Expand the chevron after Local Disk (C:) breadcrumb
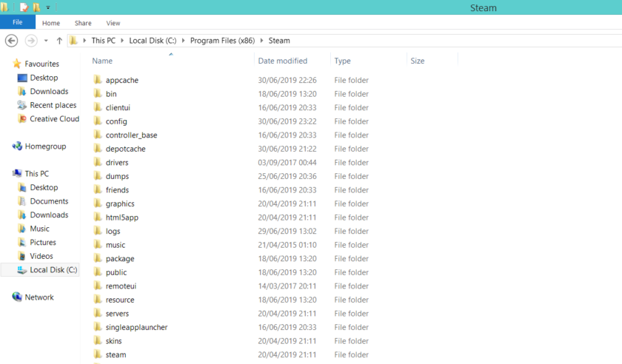The height and width of the screenshot is (364, 622). coord(184,41)
